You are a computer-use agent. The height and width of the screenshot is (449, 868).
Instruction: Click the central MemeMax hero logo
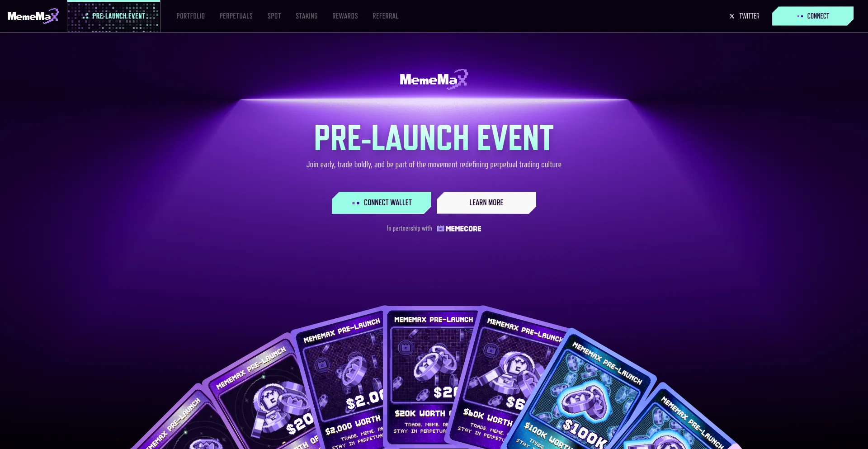click(x=434, y=80)
